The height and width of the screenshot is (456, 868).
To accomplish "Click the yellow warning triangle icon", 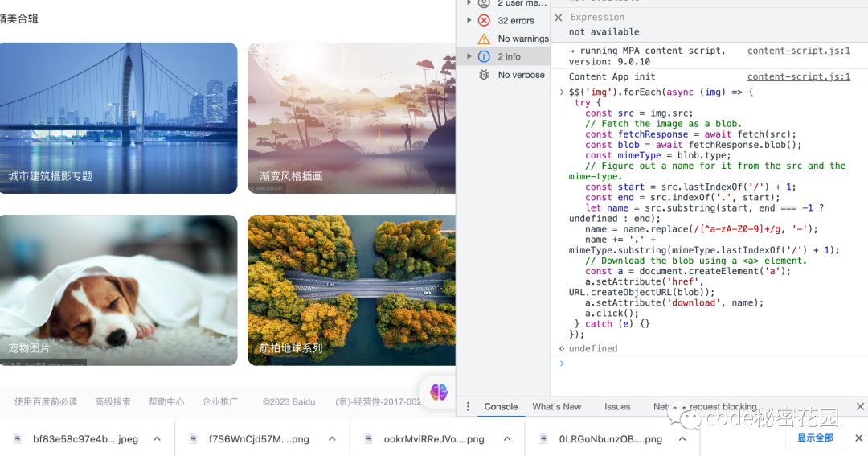I will coord(484,39).
